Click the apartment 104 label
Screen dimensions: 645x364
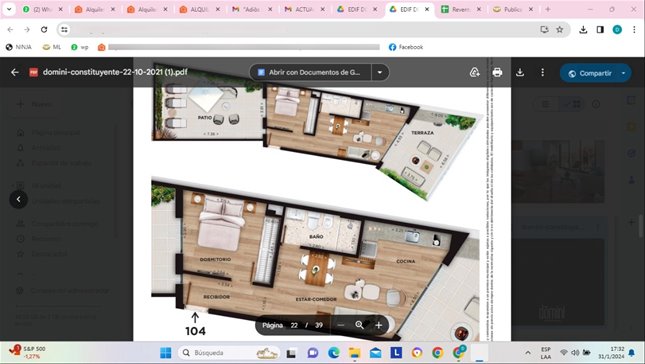[x=195, y=331]
